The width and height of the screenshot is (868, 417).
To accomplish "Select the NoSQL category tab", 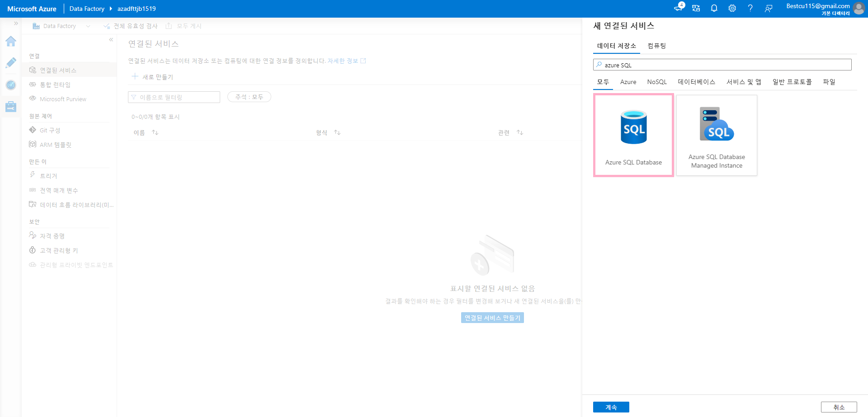I will (656, 82).
